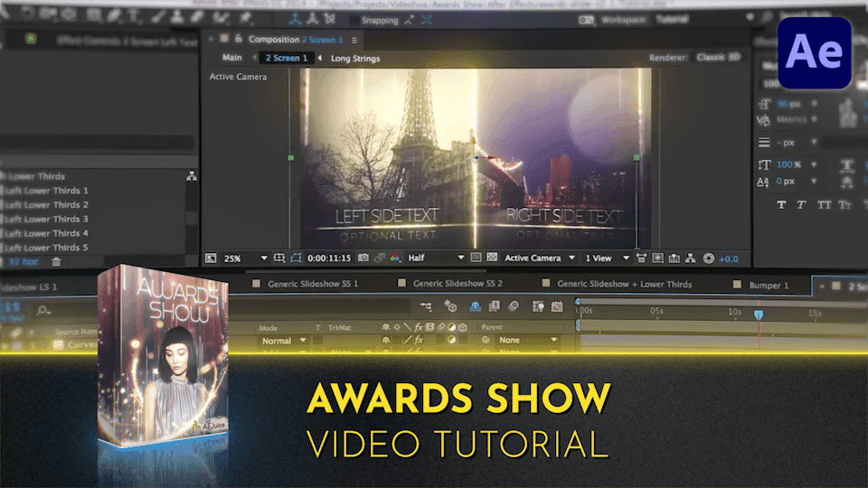
Task: Click the Classic 3D renderer button
Action: click(x=719, y=57)
